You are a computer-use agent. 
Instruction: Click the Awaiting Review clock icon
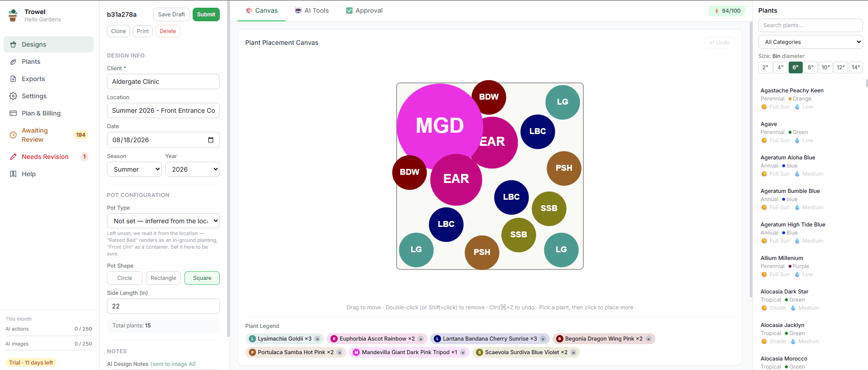tap(13, 135)
